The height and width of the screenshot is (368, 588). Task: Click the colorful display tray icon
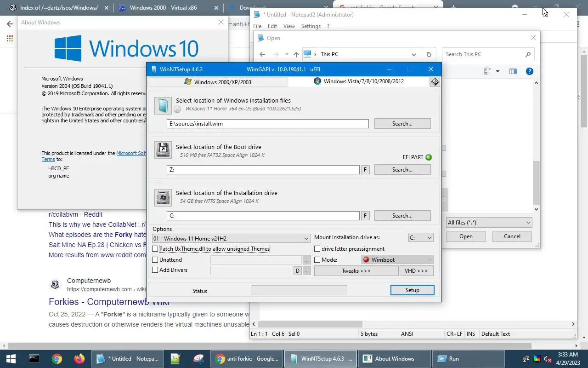point(537,359)
